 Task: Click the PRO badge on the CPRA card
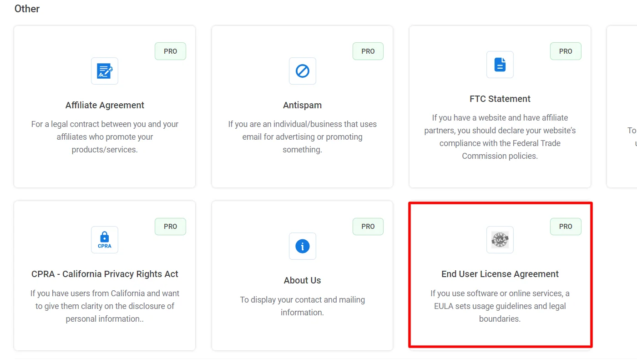coord(170,226)
